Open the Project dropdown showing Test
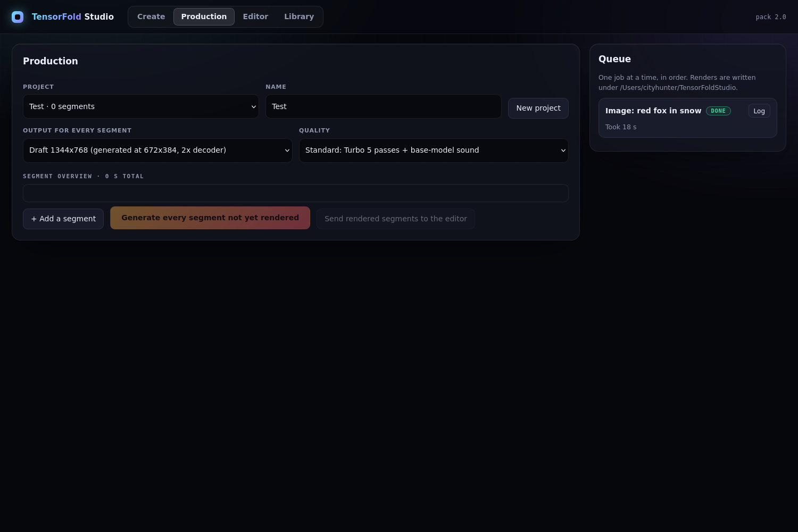798x532 pixels. click(x=141, y=106)
